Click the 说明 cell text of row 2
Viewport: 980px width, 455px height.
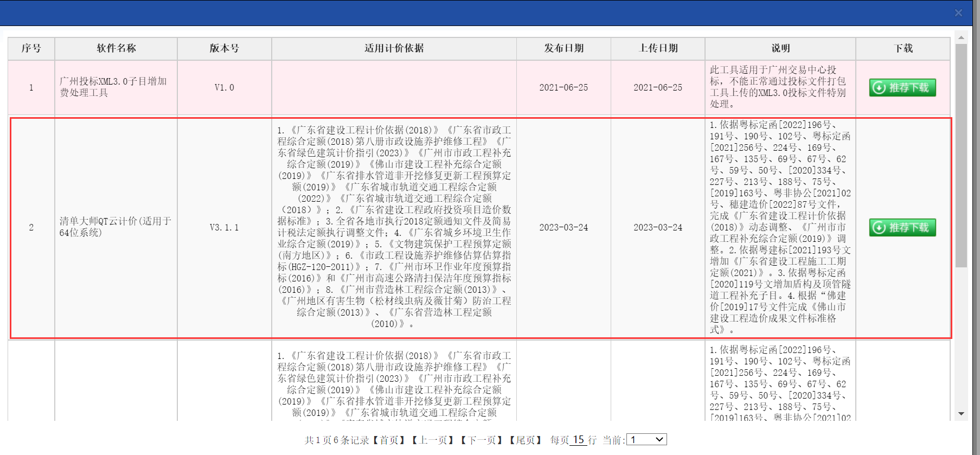780,227
